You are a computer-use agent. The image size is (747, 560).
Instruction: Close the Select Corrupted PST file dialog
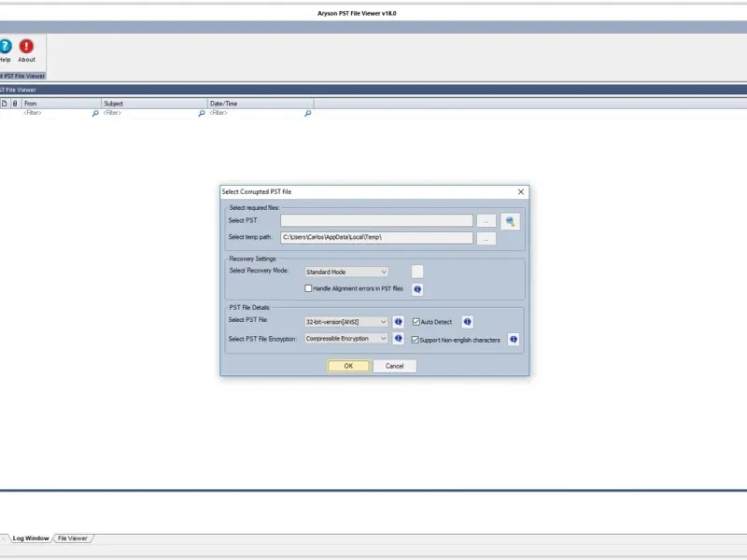pyautogui.click(x=521, y=192)
